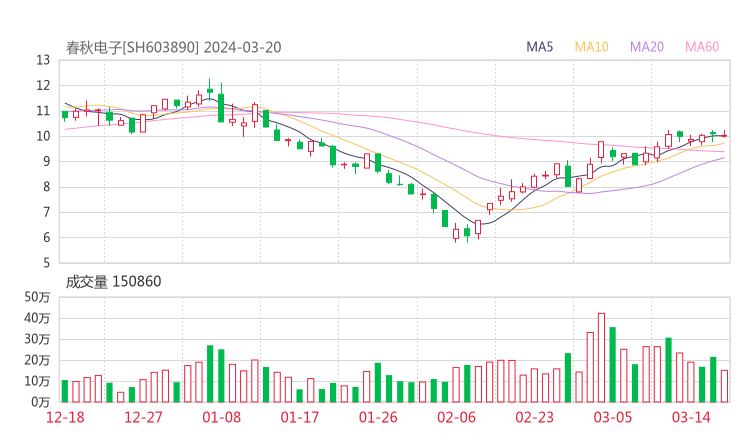Click the 0万 volume axis label
The width and height of the screenshot is (740, 440).
pos(41,402)
